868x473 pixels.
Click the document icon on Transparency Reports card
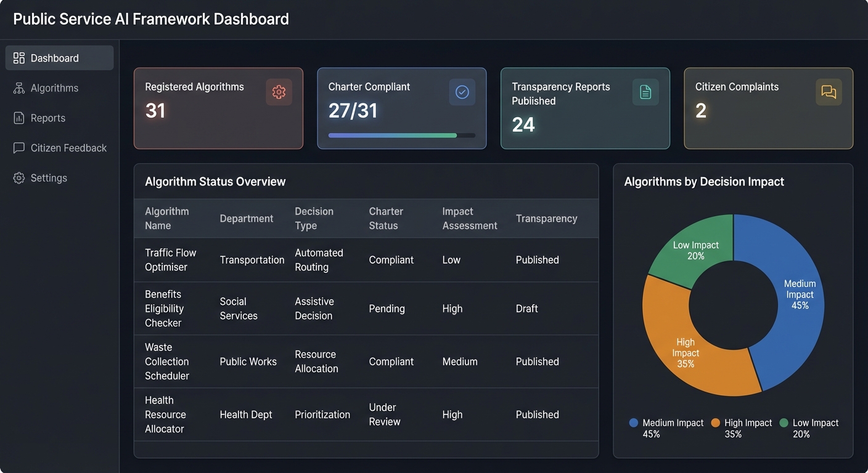(x=645, y=92)
